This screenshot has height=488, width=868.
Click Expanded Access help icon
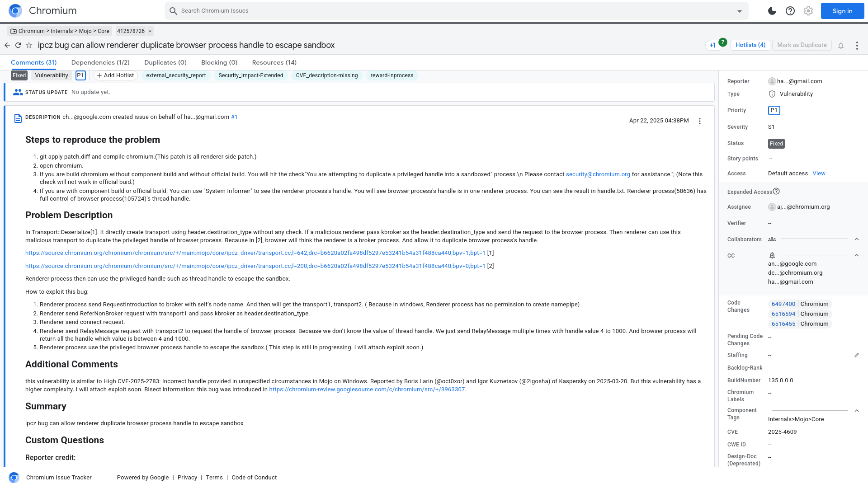pyautogui.click(x=776, y=191)
